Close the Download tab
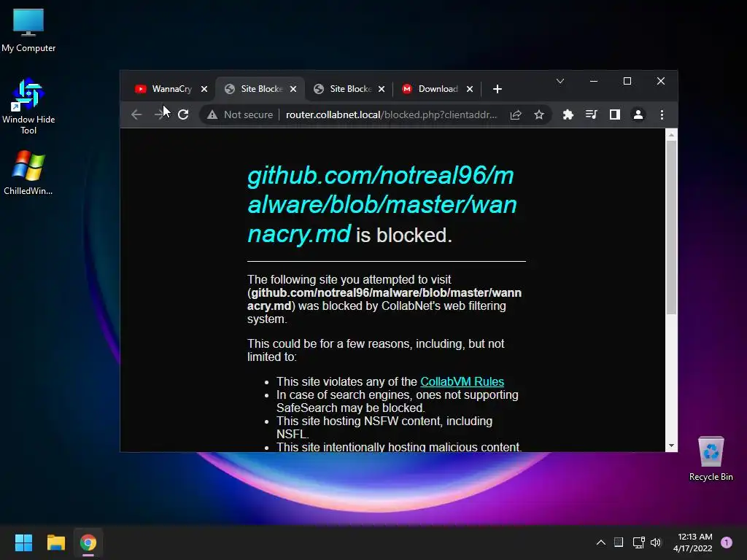The image size is (747, 560). click(470, 89)
